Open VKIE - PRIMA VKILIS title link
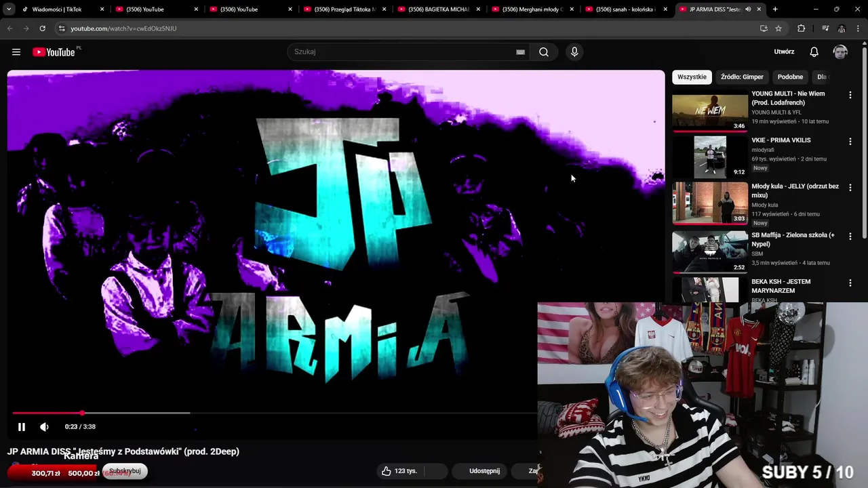868x488 pixels. [781, 140]
